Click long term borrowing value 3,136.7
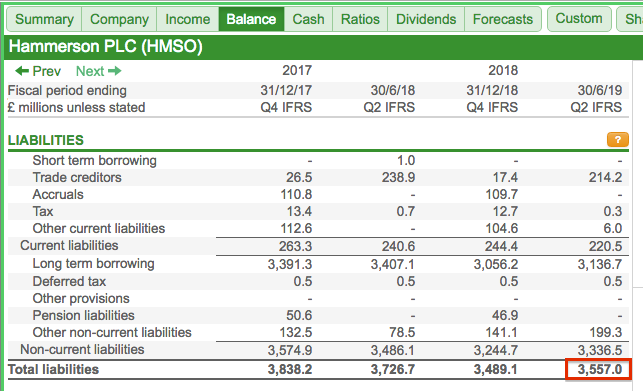 pyautogui.click(x=600, y=265)
